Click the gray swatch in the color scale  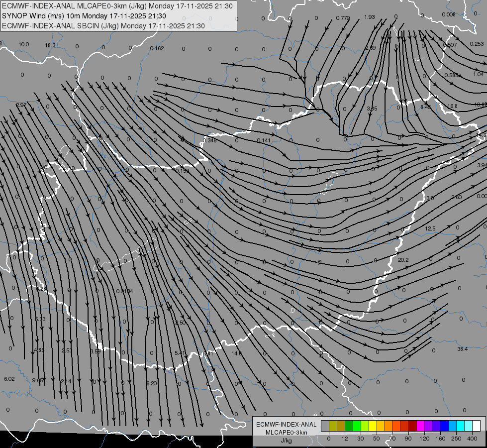[325, 426]
